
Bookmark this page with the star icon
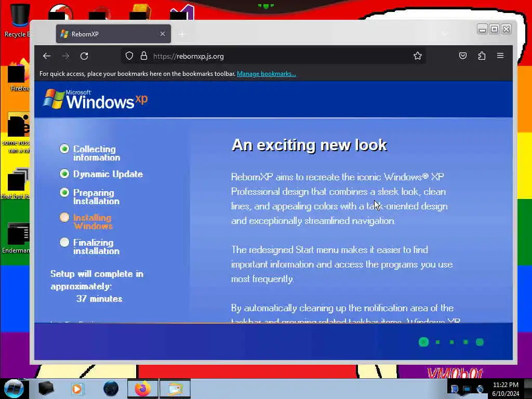(x=418, y=56)
